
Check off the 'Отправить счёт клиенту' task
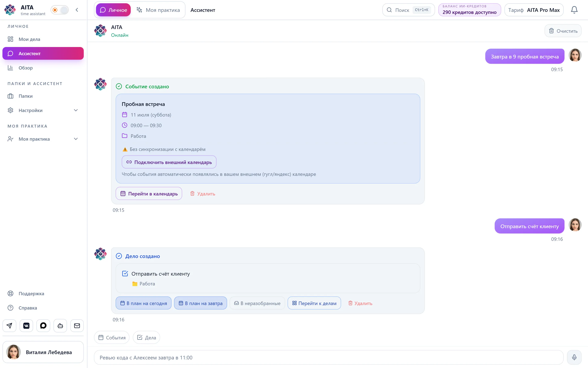[x=125, y=274]
